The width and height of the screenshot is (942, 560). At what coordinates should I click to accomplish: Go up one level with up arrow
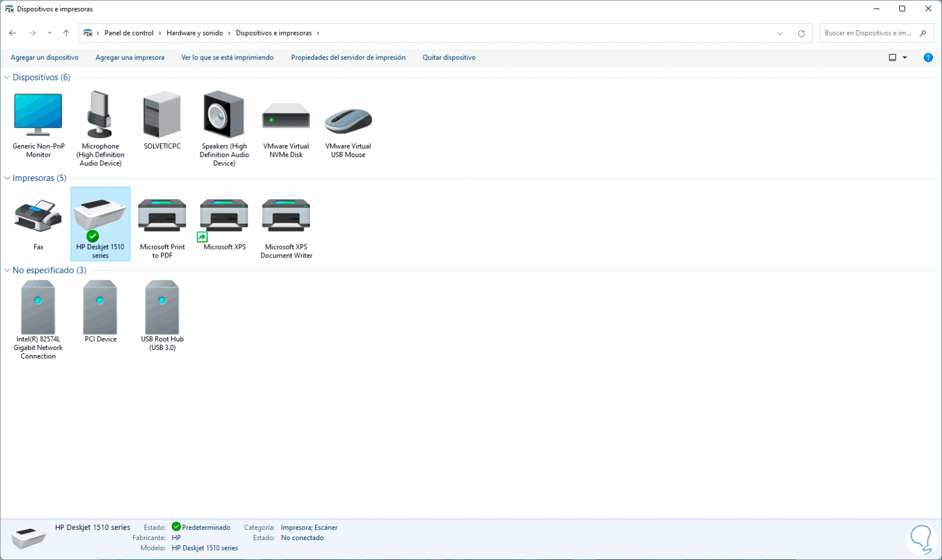[66, 33]
